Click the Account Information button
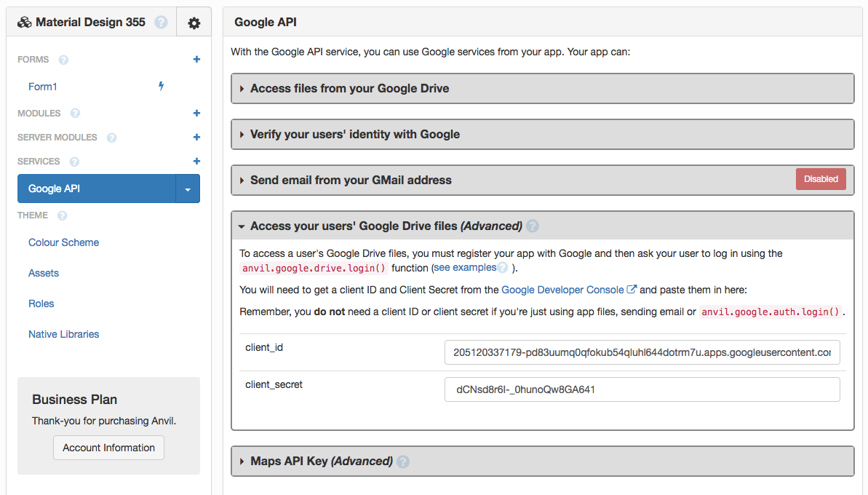Image resolution: width=868 pixels, height=495 pixels. pyautogui.click(x=108, y=448)
